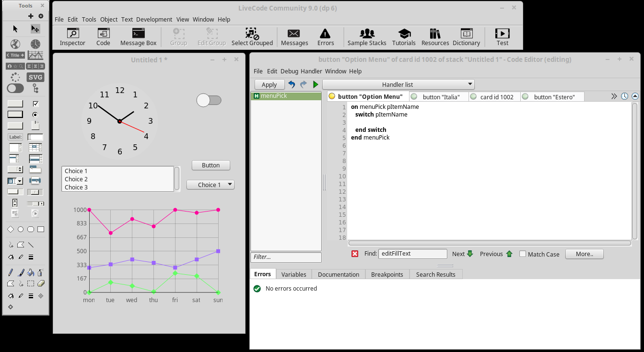Click the Test toolbar icon
Image resolution: width=644 pixels, height=352 pixels.
pyautogui.click(x=502, y=37)
